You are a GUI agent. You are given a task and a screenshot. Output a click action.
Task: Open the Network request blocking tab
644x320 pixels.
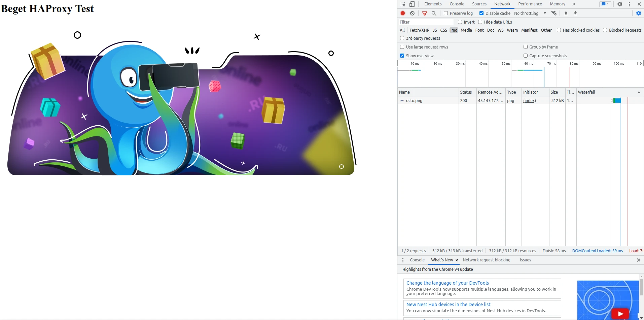(x=486, y=260)
